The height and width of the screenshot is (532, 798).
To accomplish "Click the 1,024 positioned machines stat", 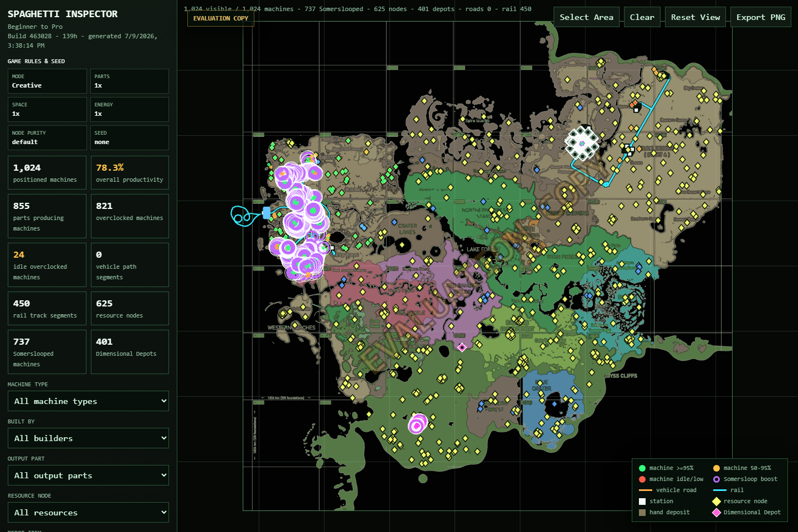I will 47,173.
